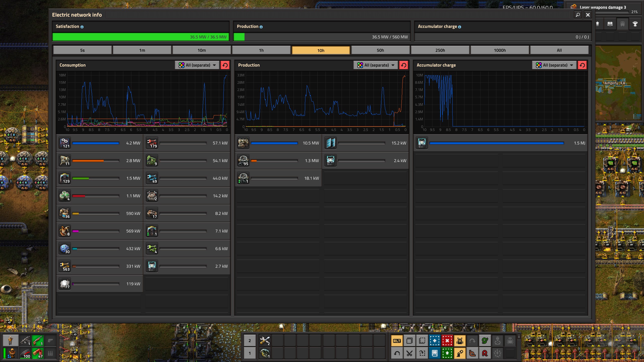Select the red deconstruction planner tool
The image size is (644, 362).
pyautogui.click(x=447, y=341)
